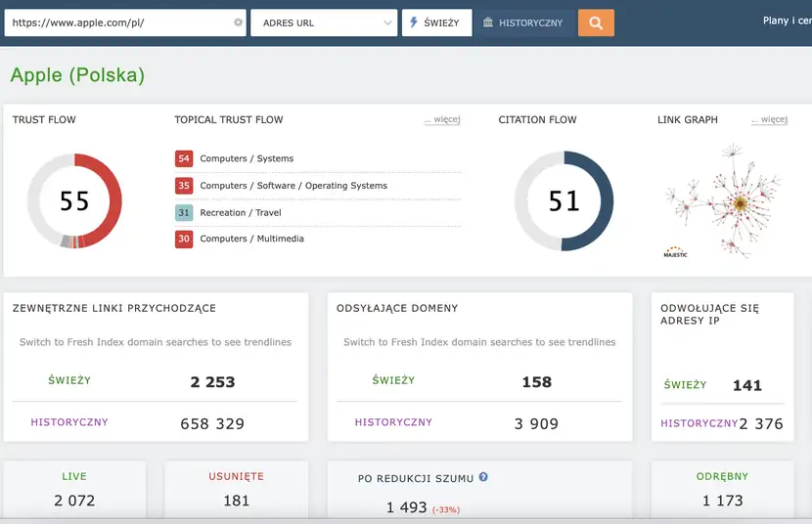Open the Link Graph visualization thumbnail
The height and width of the screenshot is (524, 812).
(x=723, y=201)
